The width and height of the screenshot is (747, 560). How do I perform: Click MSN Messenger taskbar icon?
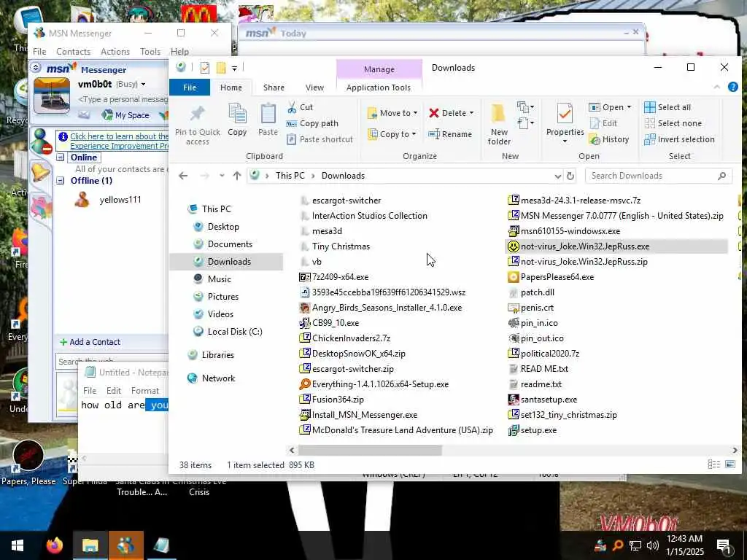click(125, 545)
